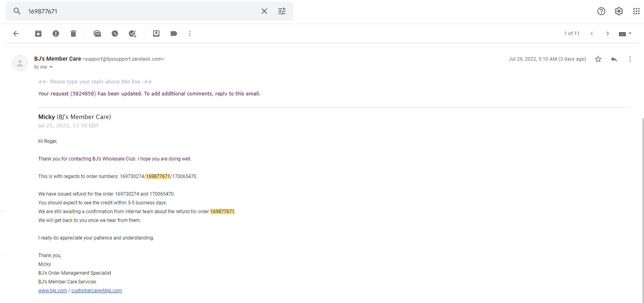This screenshot has width=644, height=303.
Task: Click the vertical scrollbar
Action: [x=642, y=210]
